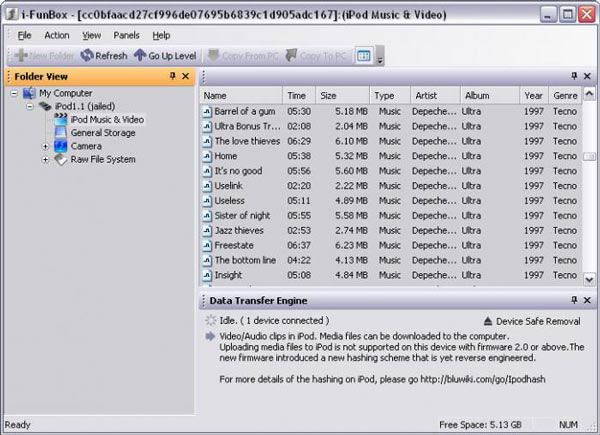The width and height of the screenshot is (600, 435).
Task: Click the Type column header
Action: pos(390,95)
